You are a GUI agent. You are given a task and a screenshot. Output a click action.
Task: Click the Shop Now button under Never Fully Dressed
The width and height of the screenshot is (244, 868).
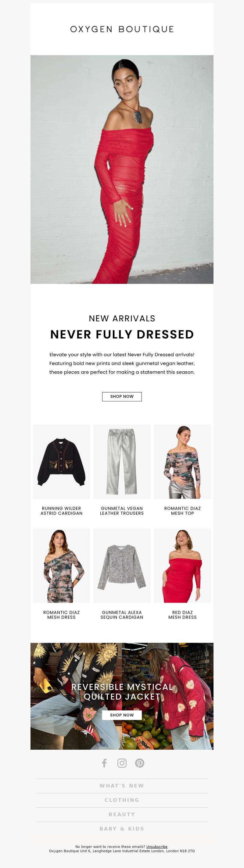coord(122,396)
